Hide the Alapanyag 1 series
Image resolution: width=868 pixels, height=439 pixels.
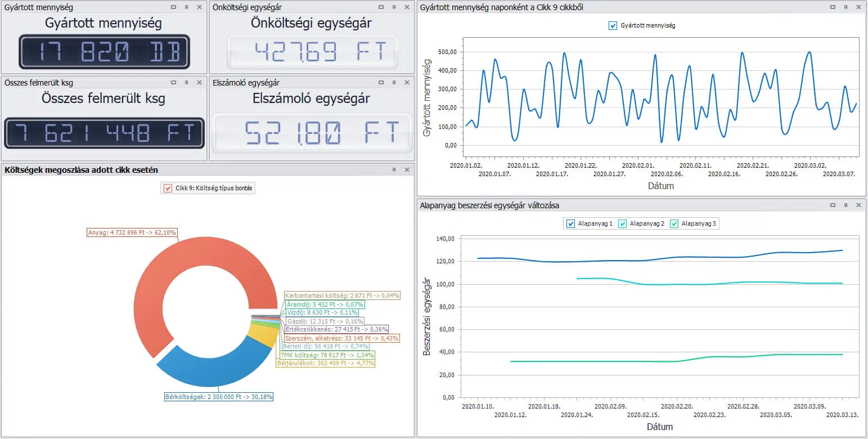pyautogui.click(x=570, y=224)
